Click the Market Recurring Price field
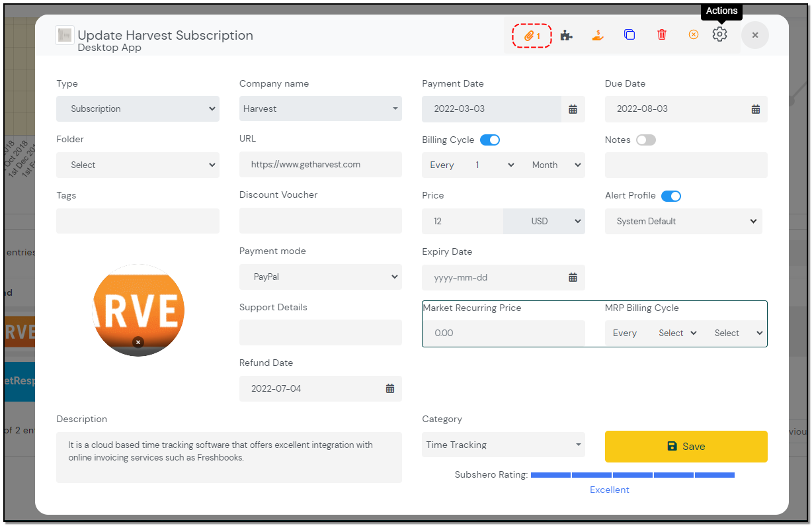This screenshot has height=526, width=812. click(504, 333)
